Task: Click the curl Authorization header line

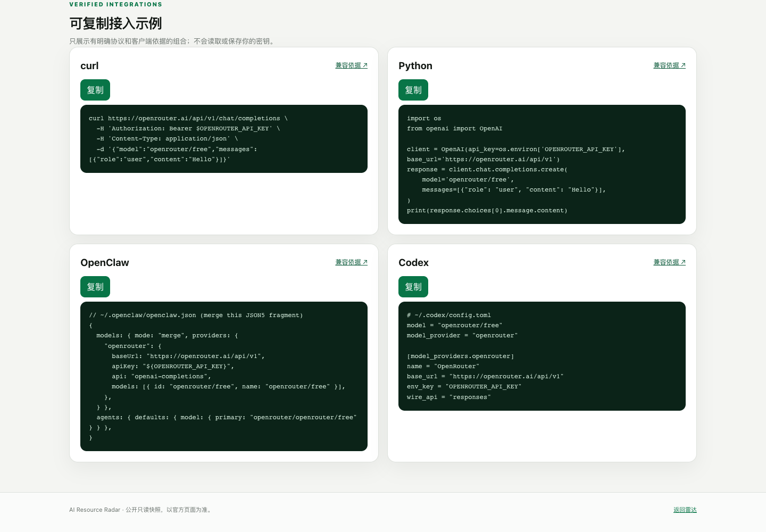Action: pos(188,129)
